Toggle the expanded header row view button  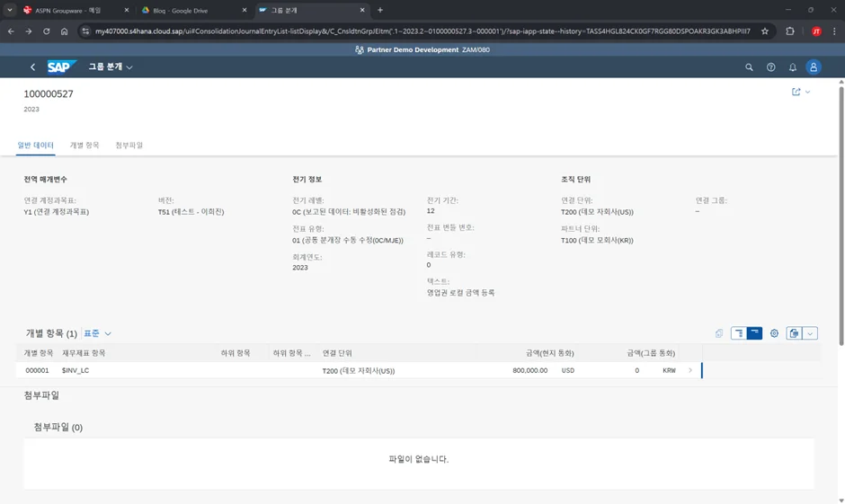(739, 333)
